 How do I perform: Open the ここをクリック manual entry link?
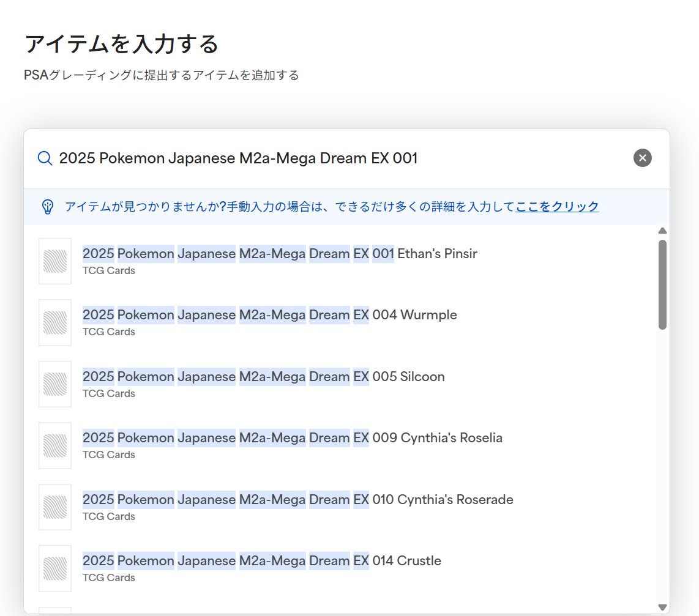[557, 207]
